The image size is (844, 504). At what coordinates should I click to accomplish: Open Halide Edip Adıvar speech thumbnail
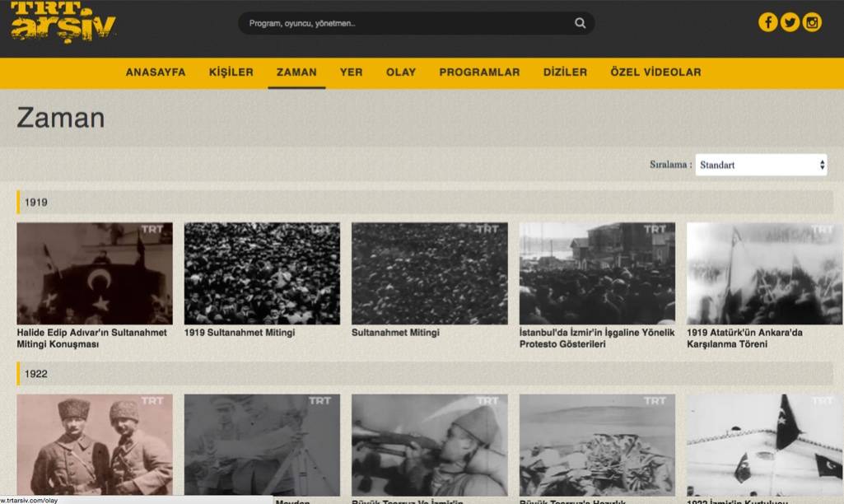95,273
